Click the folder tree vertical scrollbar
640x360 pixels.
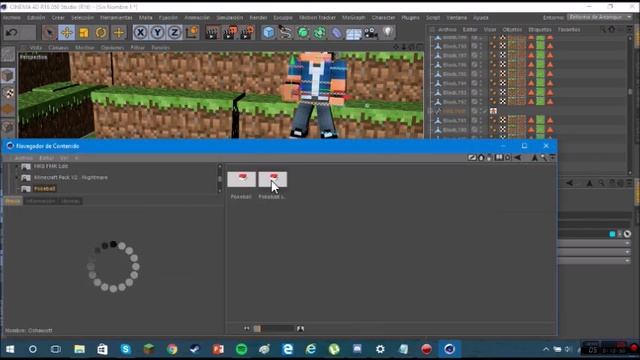click(220, 178)
